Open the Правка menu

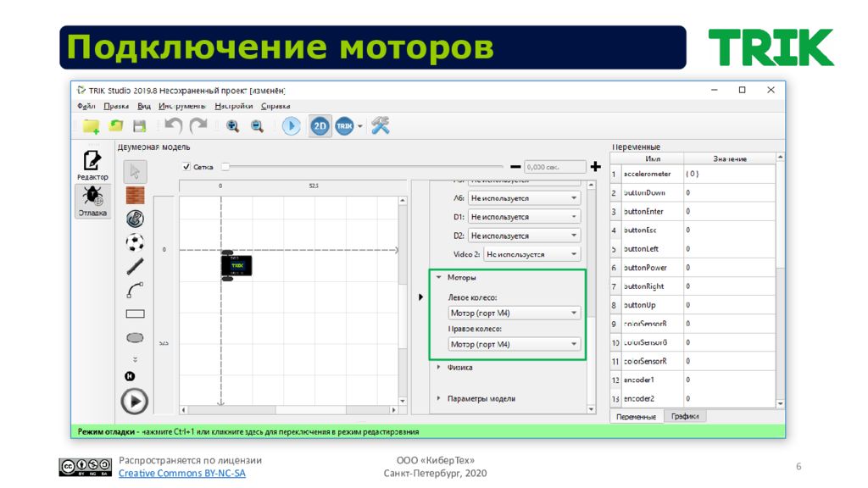pyautogui.click(x=116, y=106)
